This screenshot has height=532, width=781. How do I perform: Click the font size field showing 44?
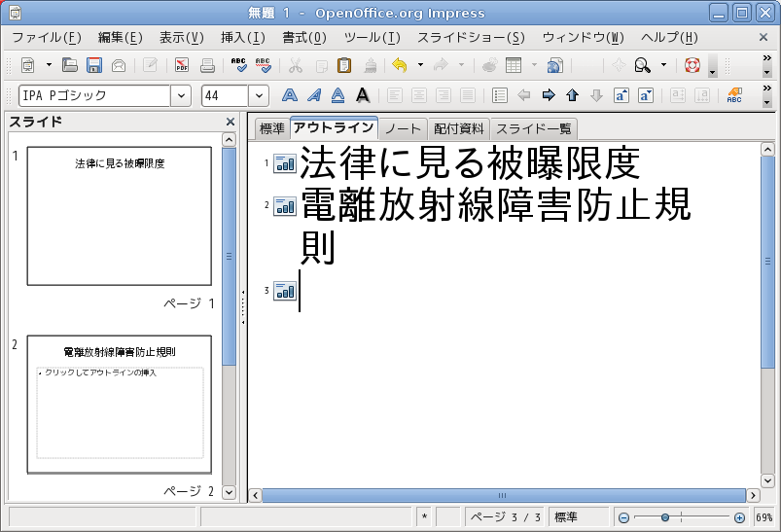click(225, 95)
